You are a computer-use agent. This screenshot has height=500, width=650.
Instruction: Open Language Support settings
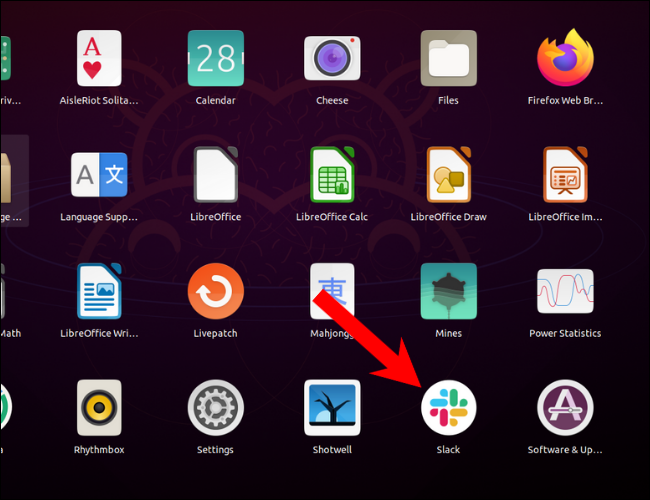pos(99,175)
